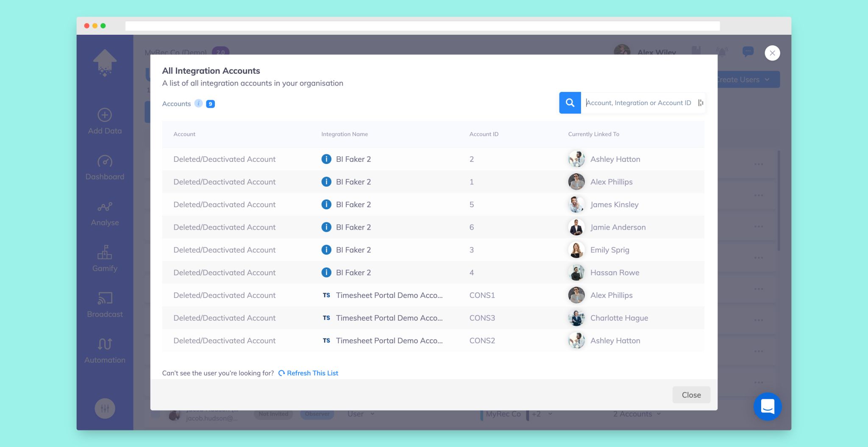Click the settings sliders icon at sidebar bottom

pyautogui.click(x=105, y=408)
